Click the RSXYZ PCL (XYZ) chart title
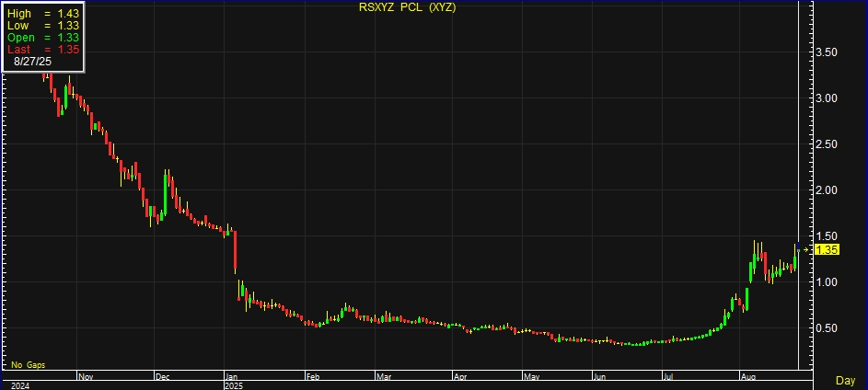The image size is (868, 390). [x=408, y=7]
